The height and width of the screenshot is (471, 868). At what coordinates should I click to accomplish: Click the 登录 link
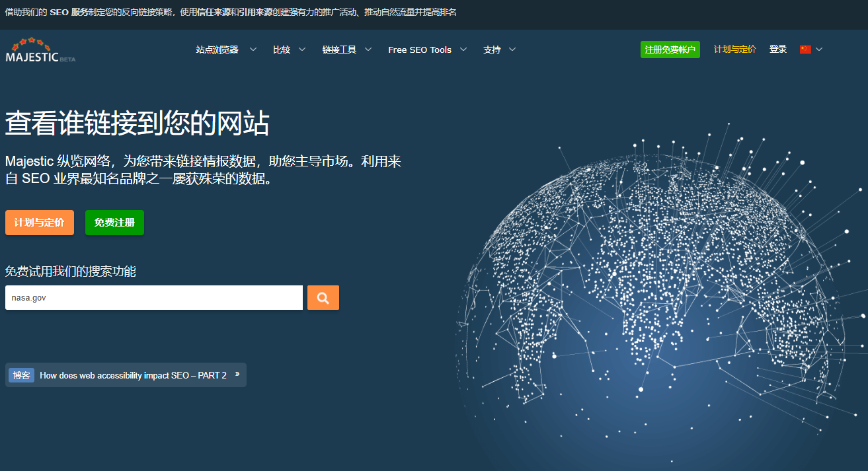click(x=778, y=50)
